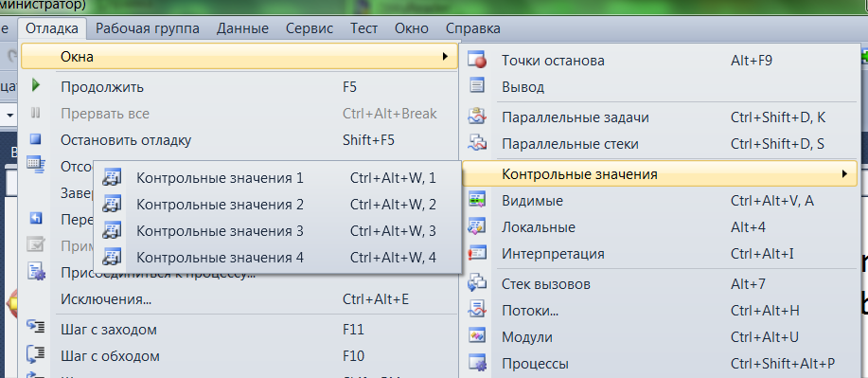The width and height of the screenshot is (868, 378).
Task: Select Стек вызовов entry
Action: point(660,284)
